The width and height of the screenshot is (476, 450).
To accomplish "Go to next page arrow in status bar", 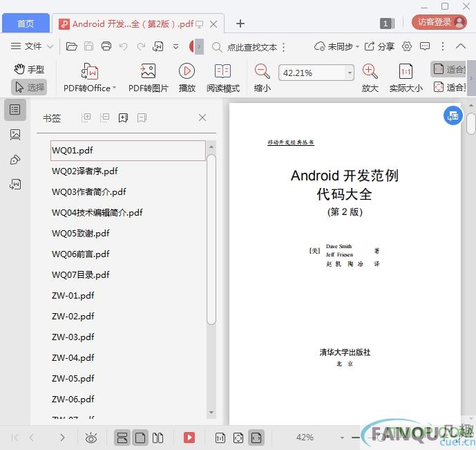I will coord(62,438).
